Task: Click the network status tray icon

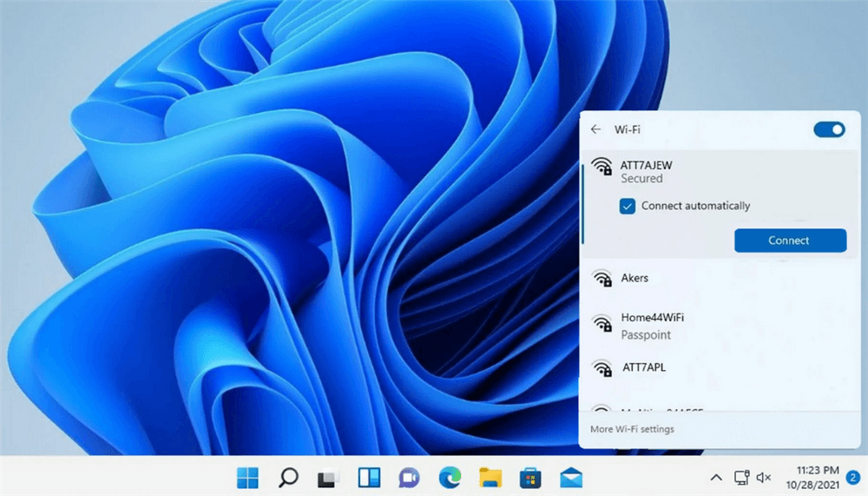Action: click(742, 477)
